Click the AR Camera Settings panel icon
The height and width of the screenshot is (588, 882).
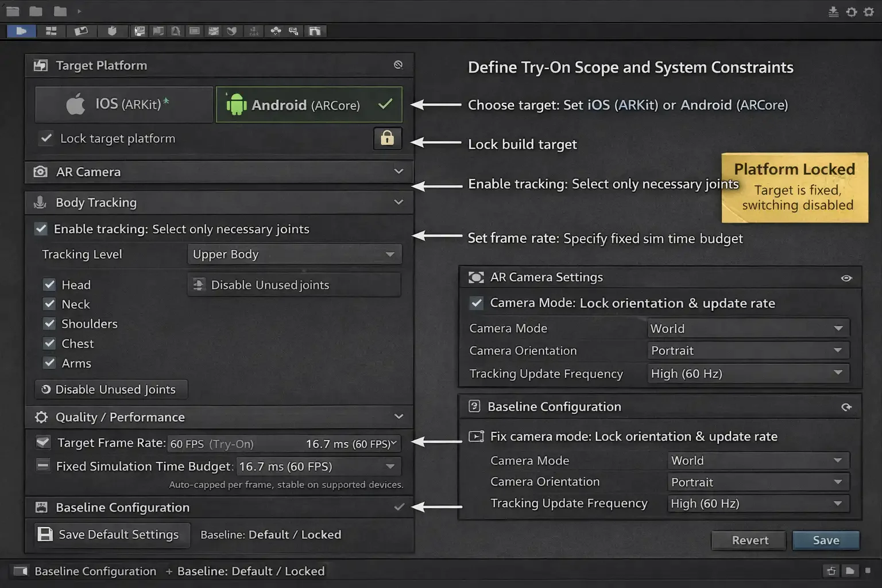coord(475,277)
